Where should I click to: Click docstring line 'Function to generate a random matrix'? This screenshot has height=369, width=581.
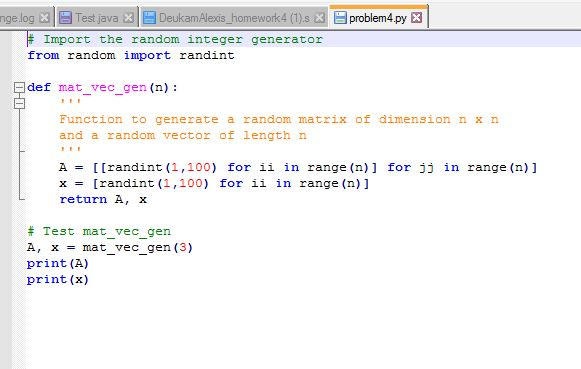point(279,119)
